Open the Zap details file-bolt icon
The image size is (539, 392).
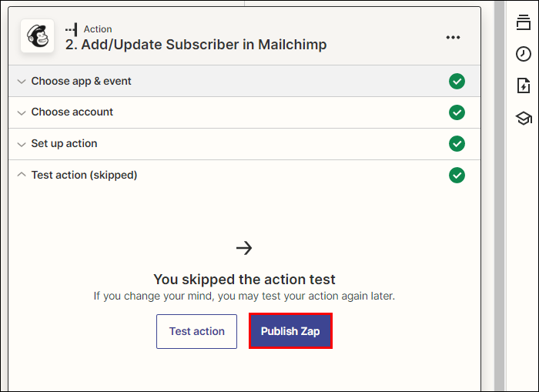523,85
